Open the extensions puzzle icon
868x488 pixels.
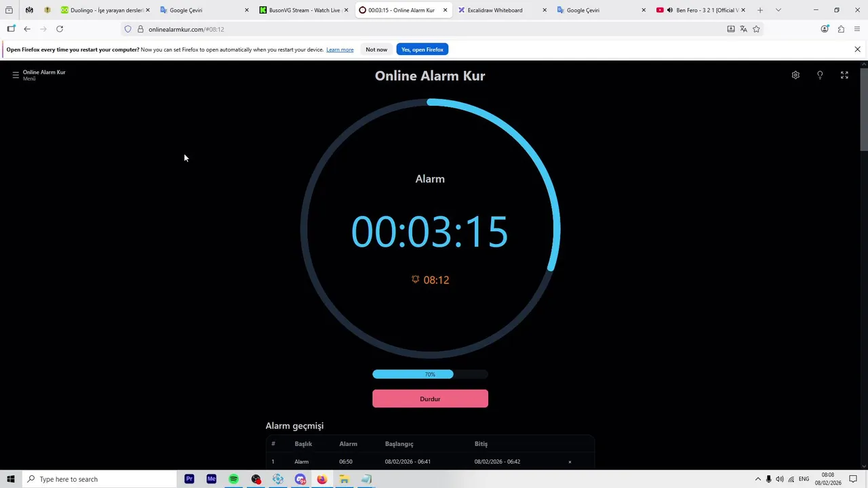click(841, 29)
